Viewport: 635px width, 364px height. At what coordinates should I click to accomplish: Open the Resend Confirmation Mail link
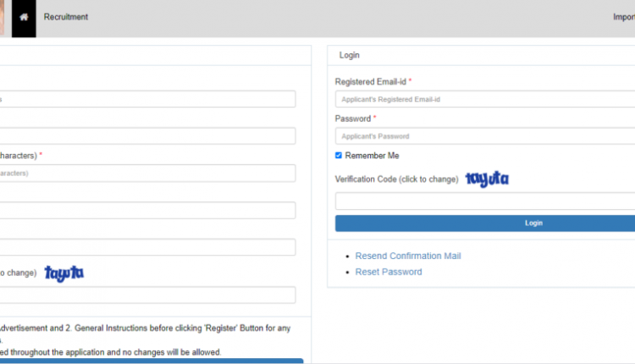(408, 256)
